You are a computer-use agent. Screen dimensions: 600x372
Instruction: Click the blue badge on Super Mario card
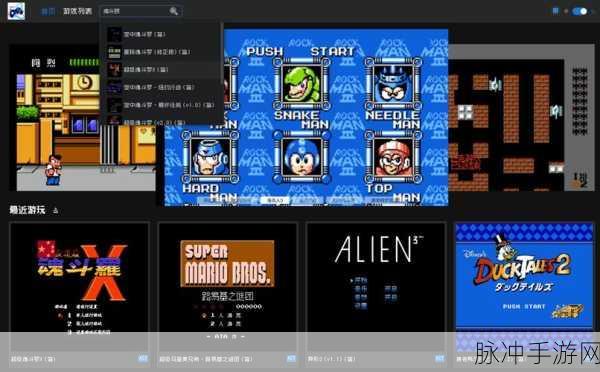tap(291, 359)
